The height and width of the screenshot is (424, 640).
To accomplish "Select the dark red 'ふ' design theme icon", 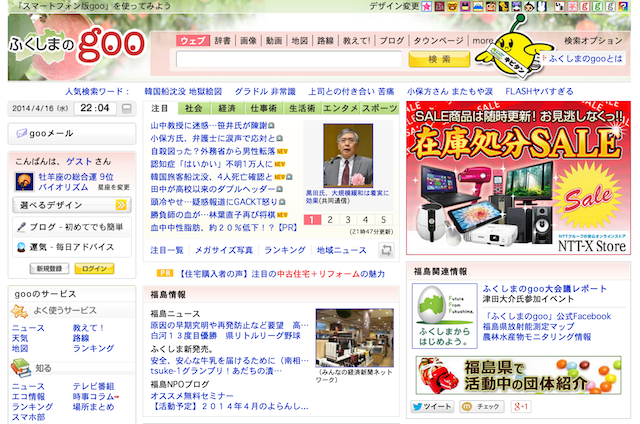I will click(x=440, y=6).
